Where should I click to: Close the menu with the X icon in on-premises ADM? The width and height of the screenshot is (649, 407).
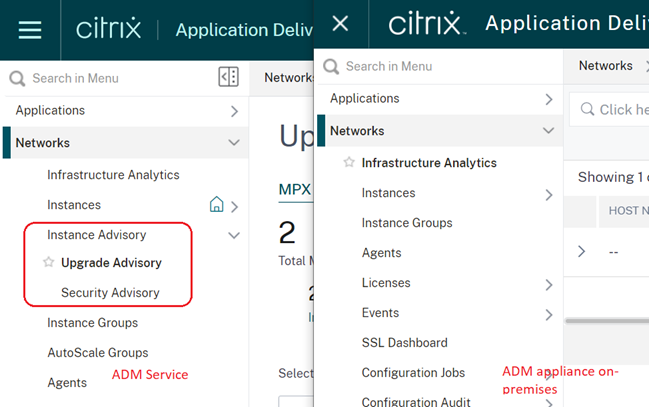click(x=340, y=24)
